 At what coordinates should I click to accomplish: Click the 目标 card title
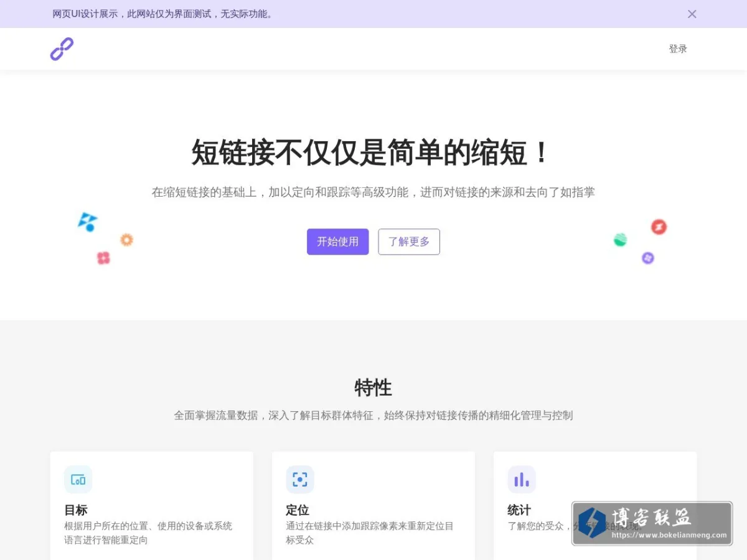76,510
